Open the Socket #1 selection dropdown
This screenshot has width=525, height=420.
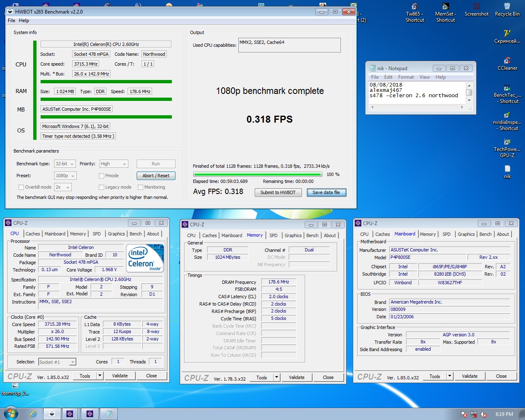point(57,362)
